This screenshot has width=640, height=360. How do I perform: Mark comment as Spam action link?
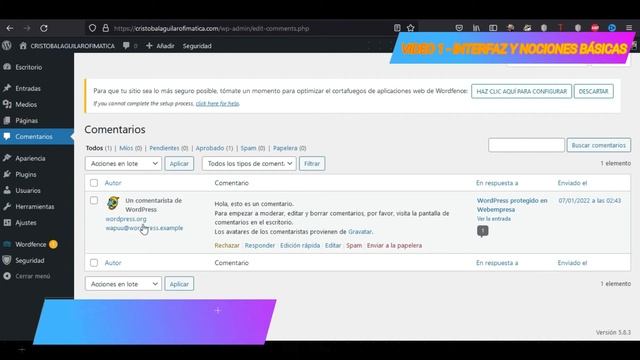(x=354, y=245)
